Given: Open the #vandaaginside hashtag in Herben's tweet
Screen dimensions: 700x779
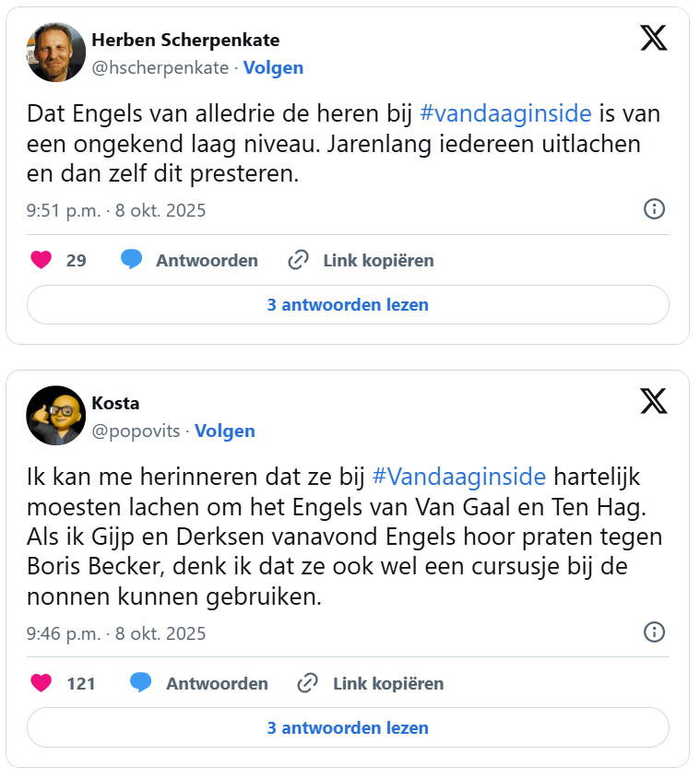Looking at the screenshot, I should click(x=506, y=114).
